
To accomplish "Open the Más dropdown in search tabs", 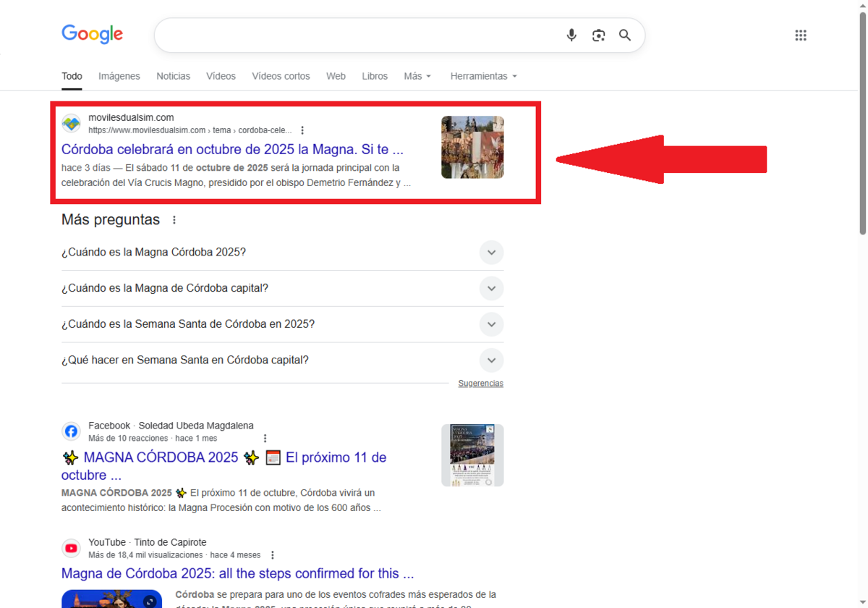I will 417,76.
